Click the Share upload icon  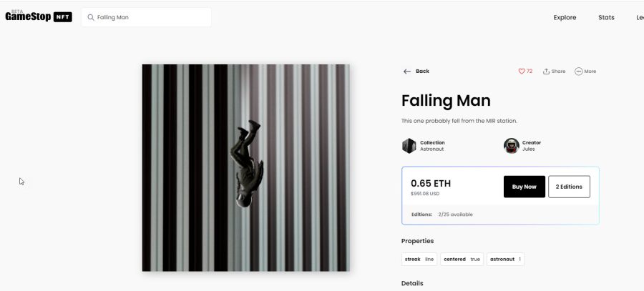pyautogui.click(x=546, y=71)
